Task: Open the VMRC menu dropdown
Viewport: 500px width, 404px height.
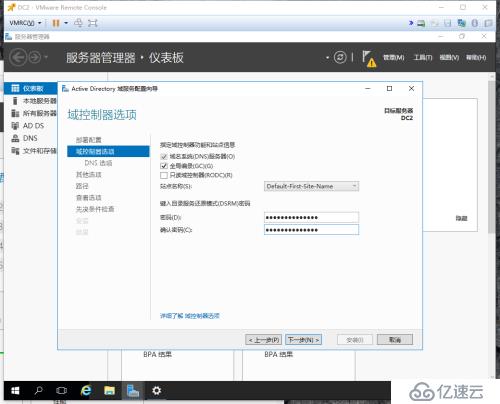Action: coord(25,23)
